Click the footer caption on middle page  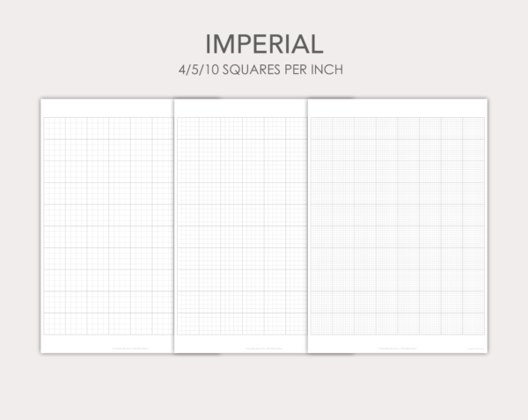point(264,349)
